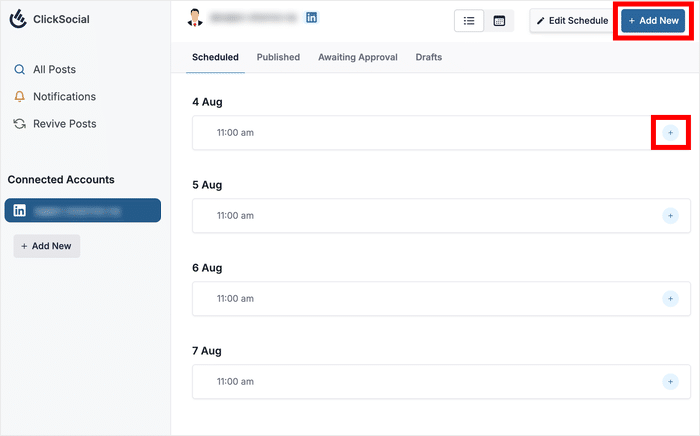Click Add New under Connected Accounts
The width and height of the screenshot is (700, 436).
(x=46, y=246)
